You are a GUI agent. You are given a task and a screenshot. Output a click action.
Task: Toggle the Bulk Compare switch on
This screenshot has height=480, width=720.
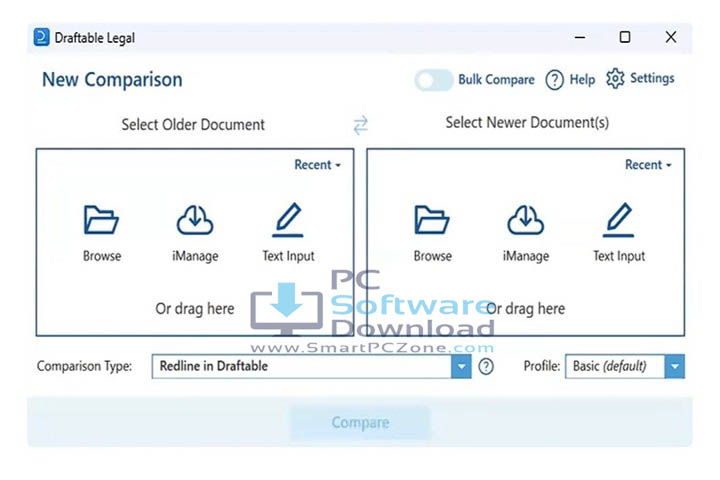coord(433,80)
